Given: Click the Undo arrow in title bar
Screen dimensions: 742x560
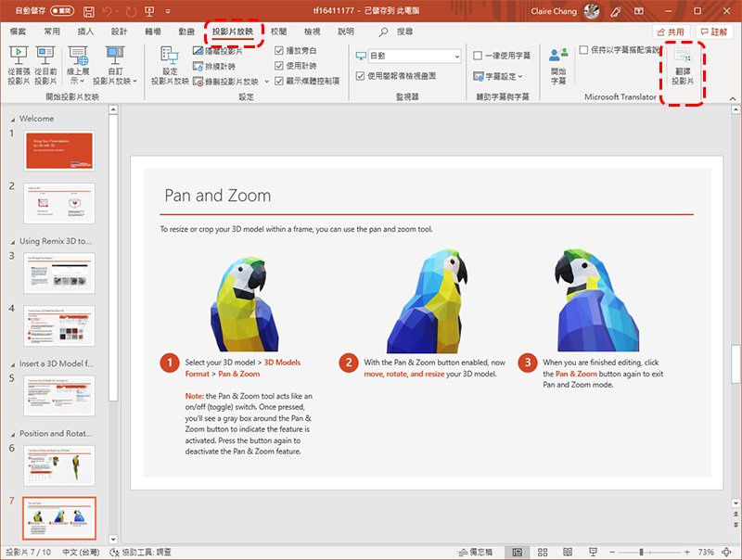Looking at the screenshot, I should click(108, 11).
